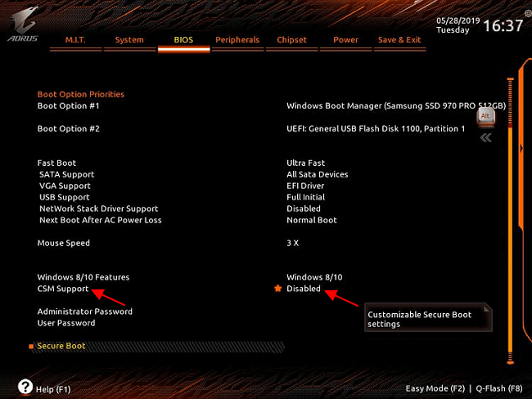Change the Full Initial value
532x399 pixels.
pos(306,197)
